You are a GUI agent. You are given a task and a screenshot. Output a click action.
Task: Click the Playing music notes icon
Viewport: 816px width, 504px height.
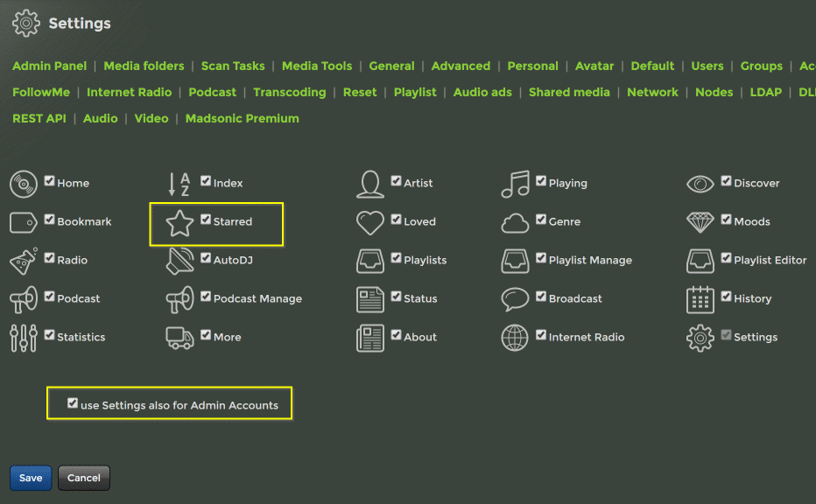pos(516,184)
